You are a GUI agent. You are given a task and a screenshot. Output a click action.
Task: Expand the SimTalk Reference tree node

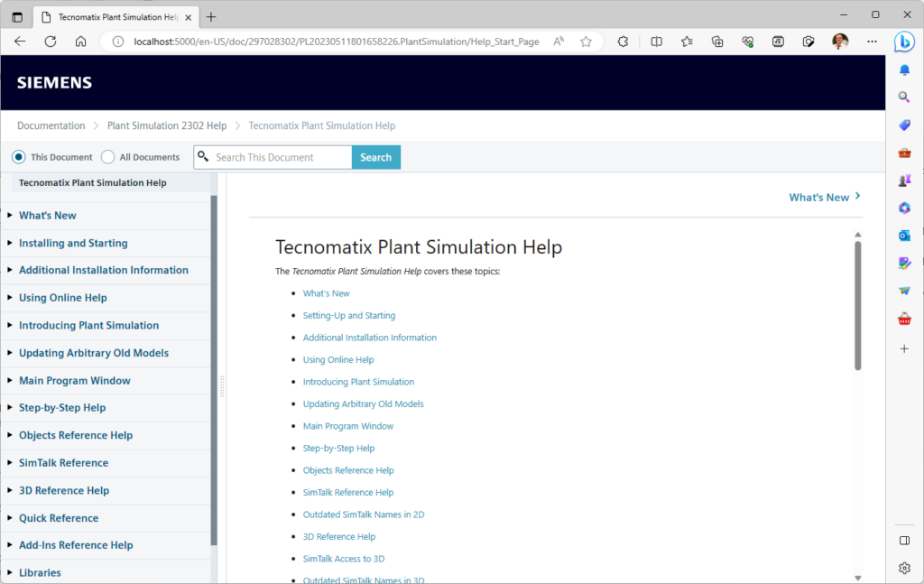pos(10,463)
